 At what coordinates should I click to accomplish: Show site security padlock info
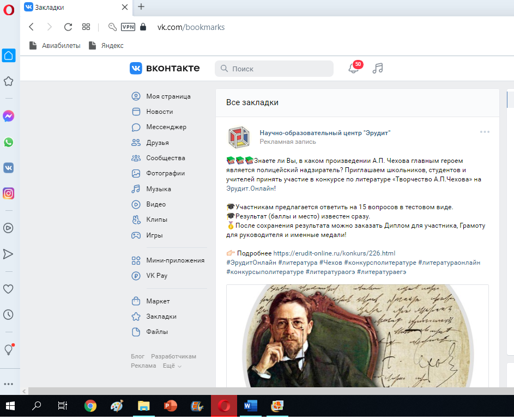point(143,27)
